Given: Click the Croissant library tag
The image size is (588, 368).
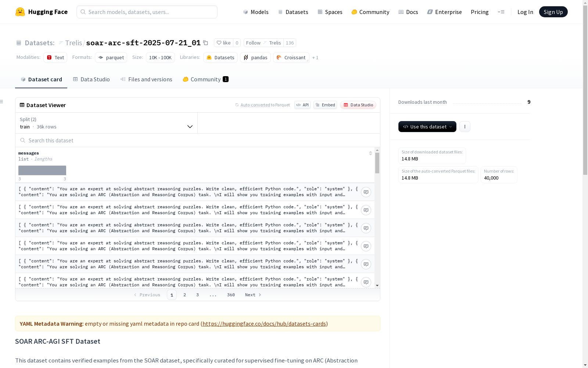Looking at the screenshot, I should coord(291,57).
